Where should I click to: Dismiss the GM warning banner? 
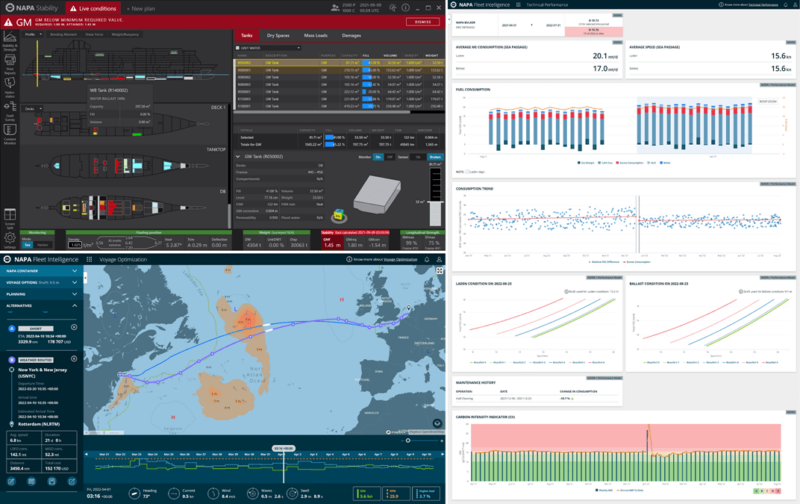click(x=423, y=22)
